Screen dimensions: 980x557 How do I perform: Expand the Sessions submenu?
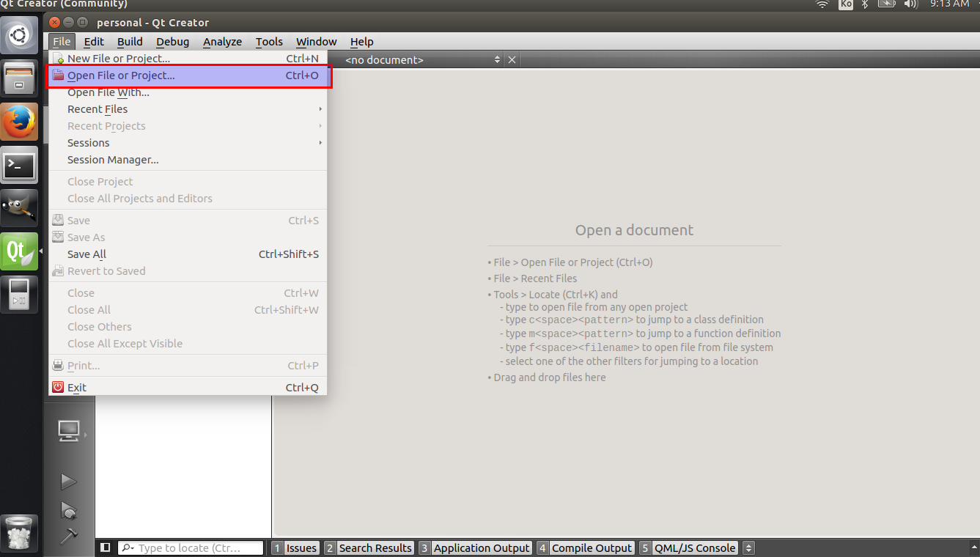(x=187, y=143)
